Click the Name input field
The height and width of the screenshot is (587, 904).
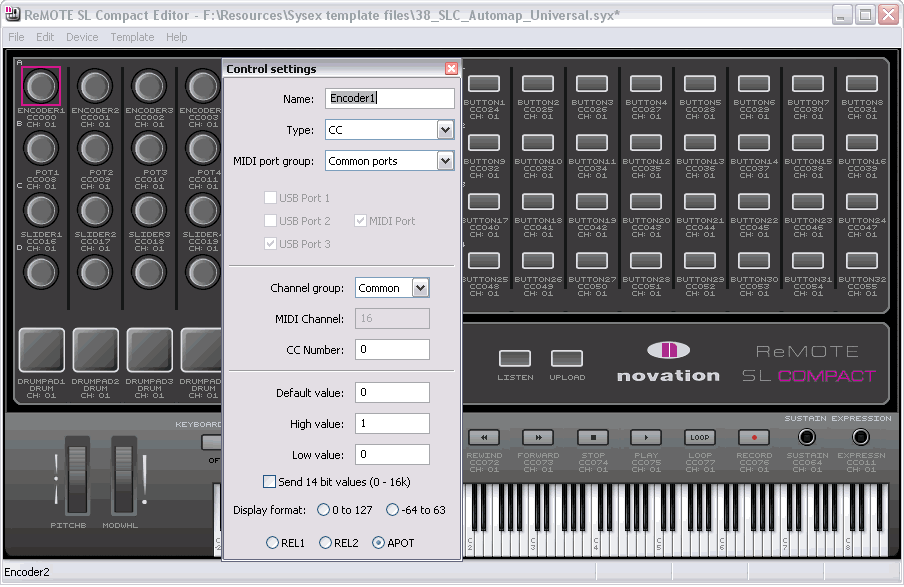tap(390, 99)
